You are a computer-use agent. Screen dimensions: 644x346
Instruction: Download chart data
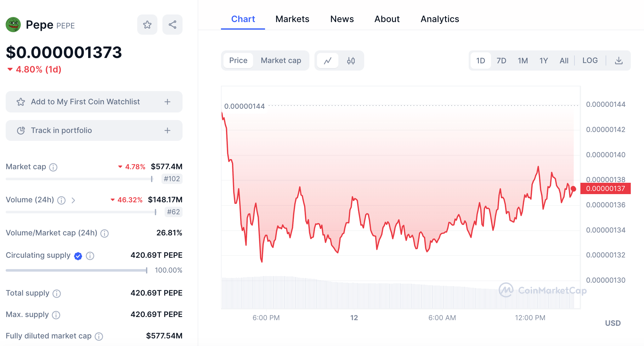[x=619, y=61]
